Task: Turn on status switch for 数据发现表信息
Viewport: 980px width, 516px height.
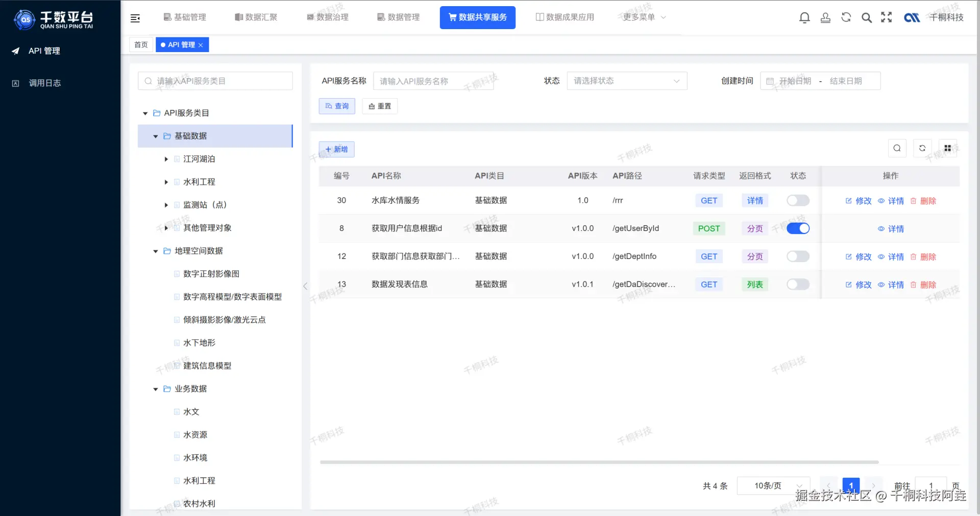Action: [797, 285]
